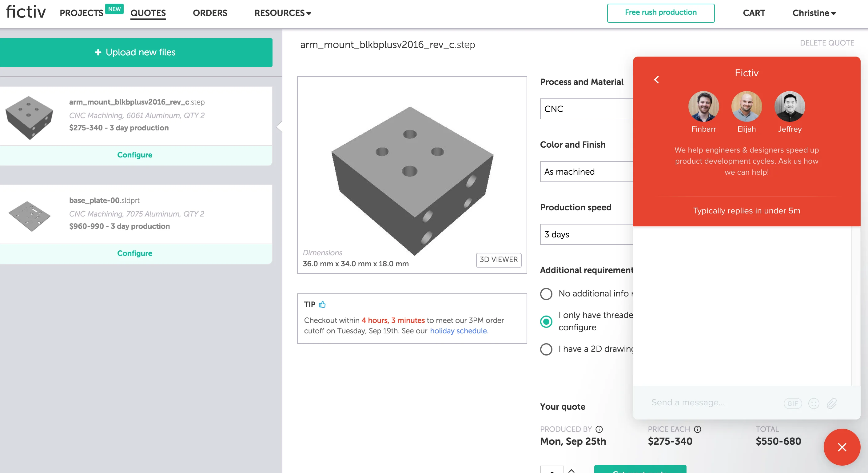868x473 pixels.
Task: Open the emoji picker in the chat
Action: point(814,403)
